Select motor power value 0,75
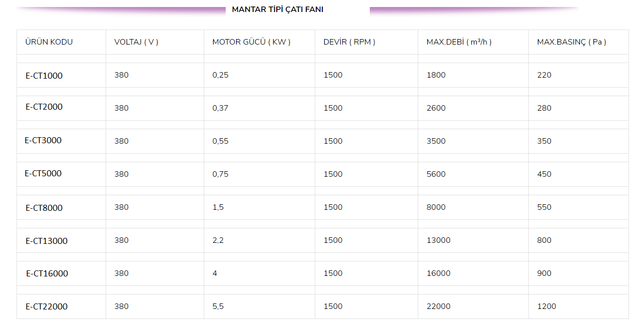644x331 pixels. tap(220, 174)
